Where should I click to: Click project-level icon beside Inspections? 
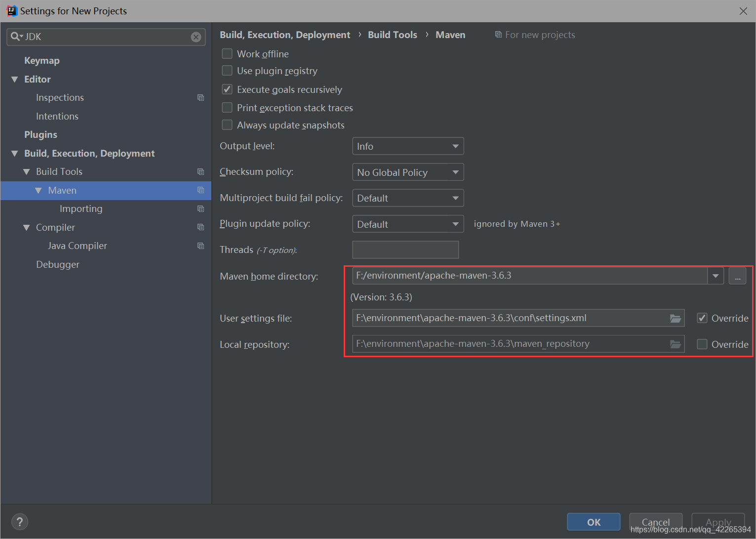[x=200, y=98]
